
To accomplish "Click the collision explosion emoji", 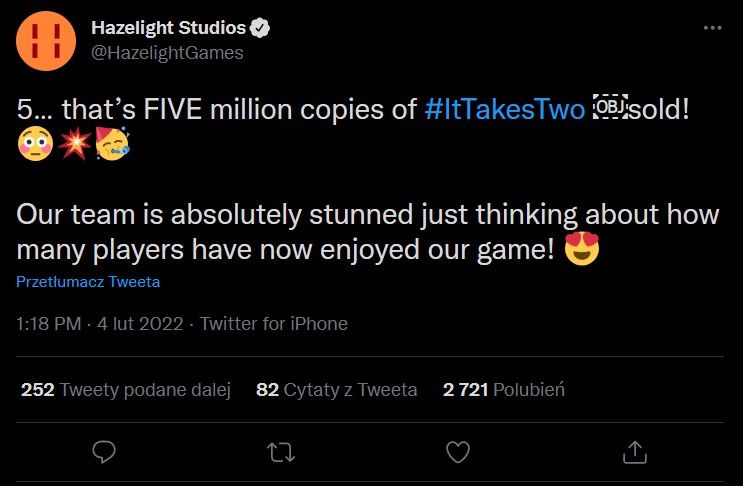I will tap(73, 146).
